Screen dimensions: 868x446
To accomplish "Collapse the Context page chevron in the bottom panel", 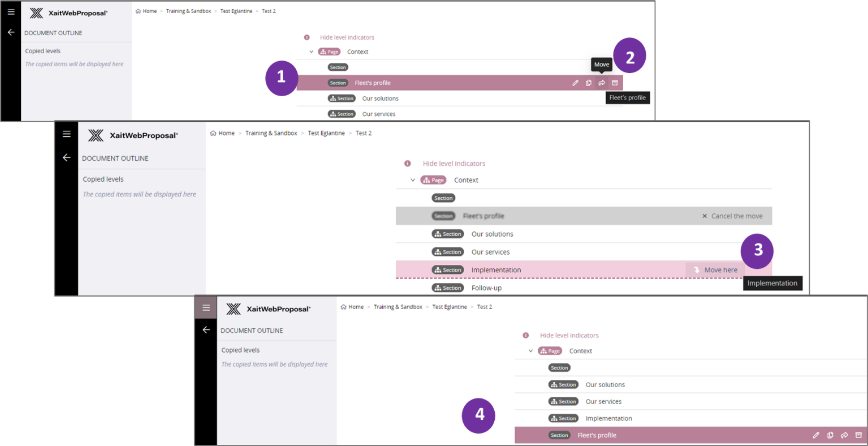I will tap(530, 351).
